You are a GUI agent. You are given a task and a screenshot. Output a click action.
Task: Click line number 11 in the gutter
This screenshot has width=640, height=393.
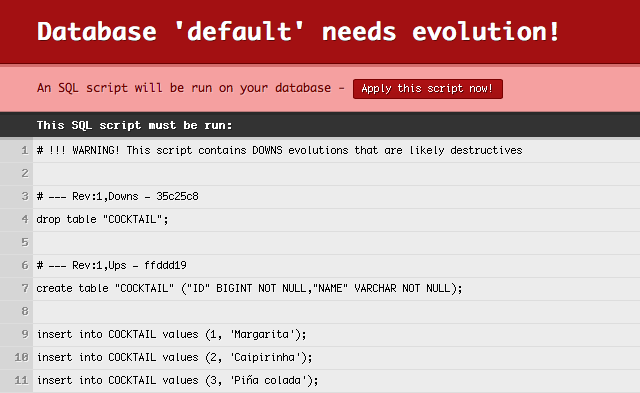[x=21, y=380]
